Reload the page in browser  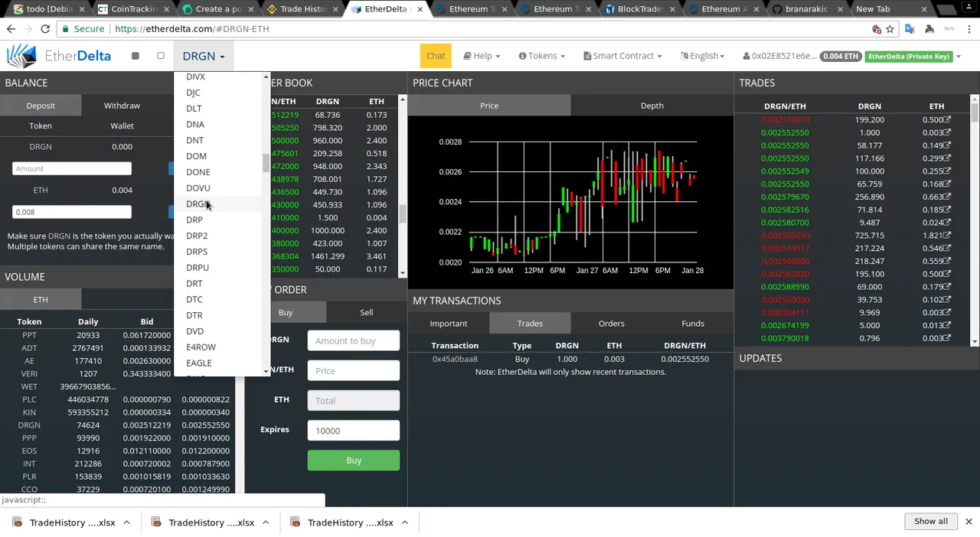[45, 28]
